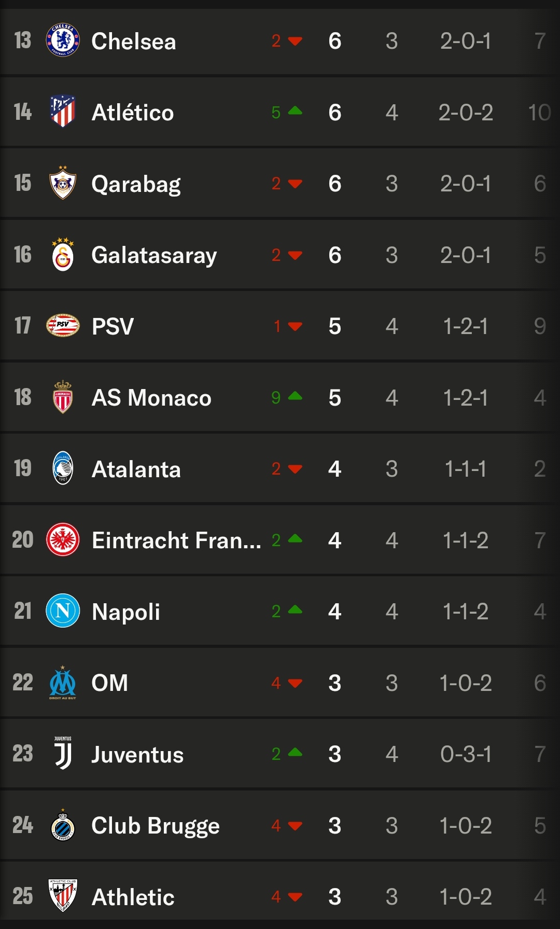Image resolution: width=560 pixels, height=929 pixels.
Task: Tap the Chelsea club crest
Action: tap(63, 40)
